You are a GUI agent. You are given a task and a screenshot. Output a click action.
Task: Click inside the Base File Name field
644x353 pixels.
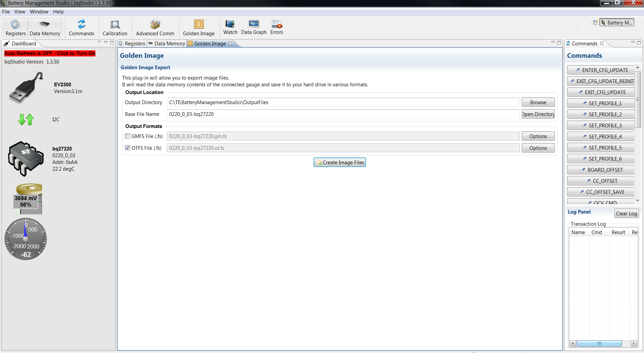coord(302,114)
